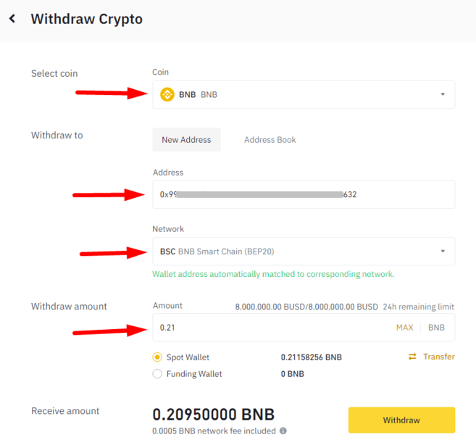Select the Spot Wallet radio button

pos(157,357)
